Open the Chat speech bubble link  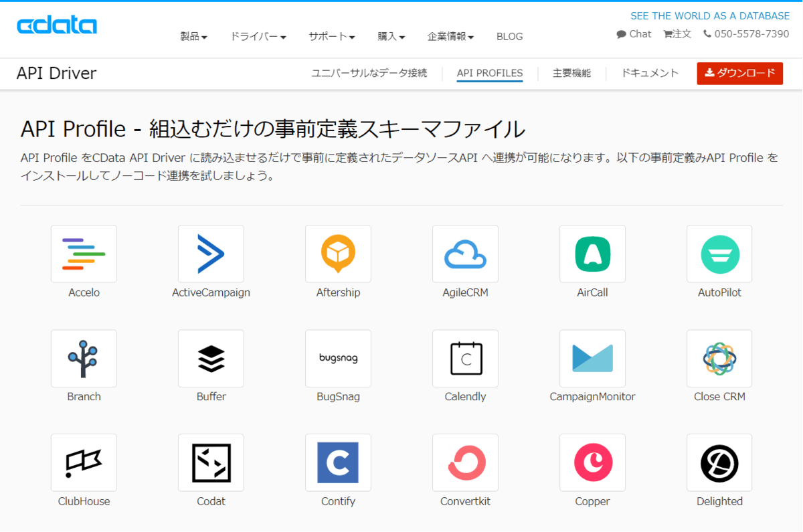coord(634,34)
